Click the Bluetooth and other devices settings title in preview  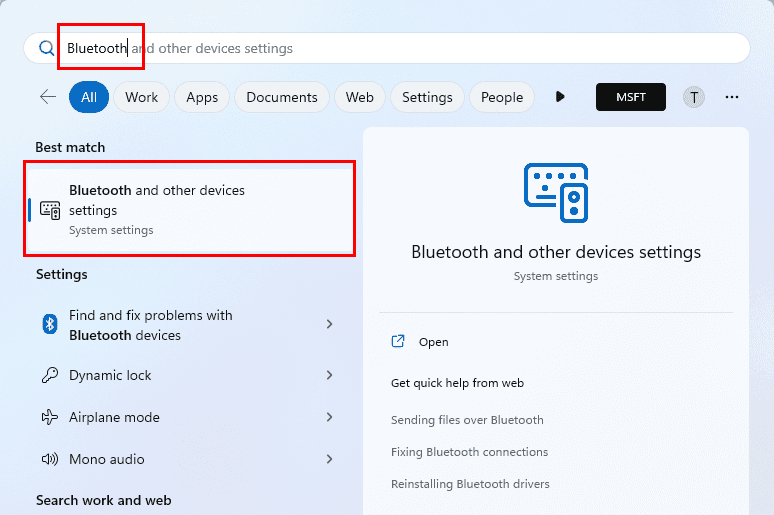pyautogui.click(x=556, y=252)
